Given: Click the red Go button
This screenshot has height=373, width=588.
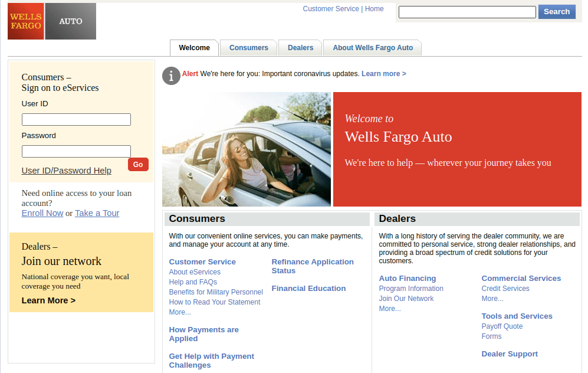Looking at the screenshot, I should pos(138,164).
